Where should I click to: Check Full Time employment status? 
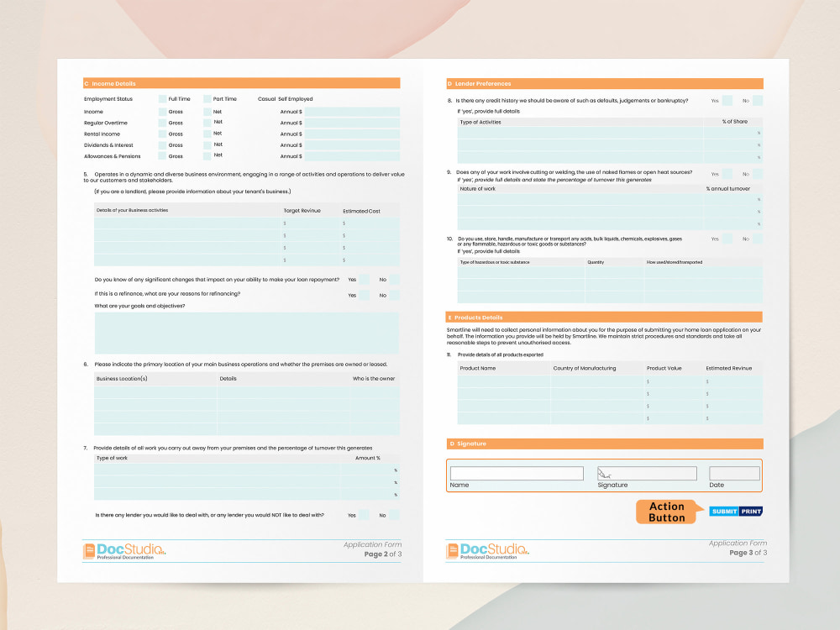[161, 98]
